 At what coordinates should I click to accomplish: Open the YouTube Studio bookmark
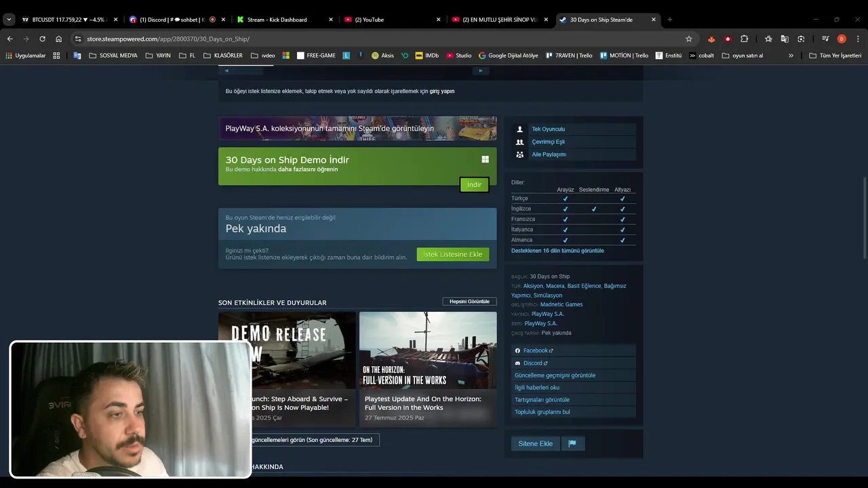pyautogui.click(x=458, y=56)
